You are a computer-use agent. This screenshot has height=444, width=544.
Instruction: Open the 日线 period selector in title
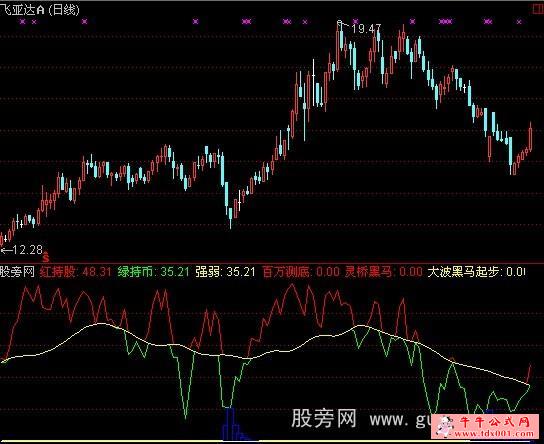coord(64,9)
